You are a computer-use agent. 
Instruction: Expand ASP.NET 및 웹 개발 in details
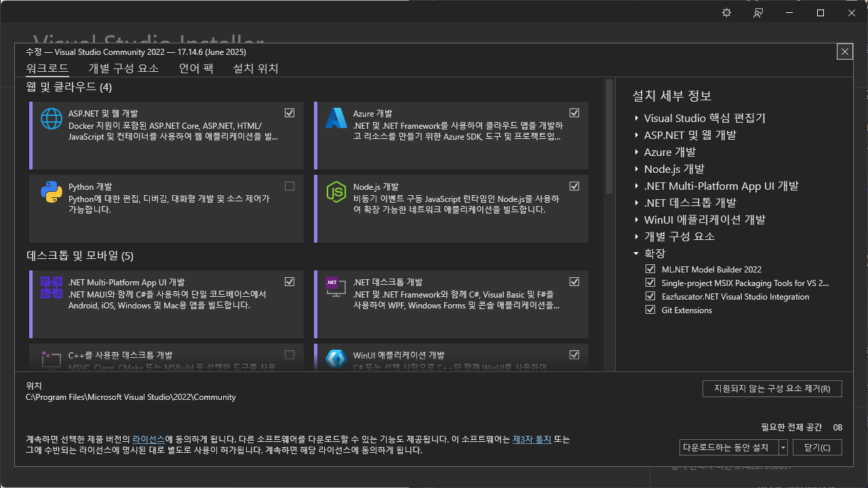[x=637, y=135]
